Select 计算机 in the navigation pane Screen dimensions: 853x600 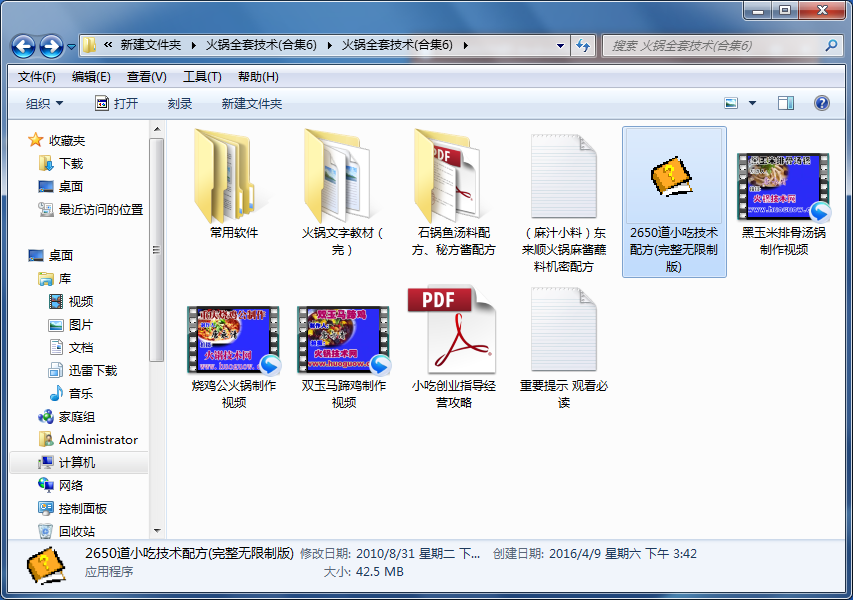(77, 463)
